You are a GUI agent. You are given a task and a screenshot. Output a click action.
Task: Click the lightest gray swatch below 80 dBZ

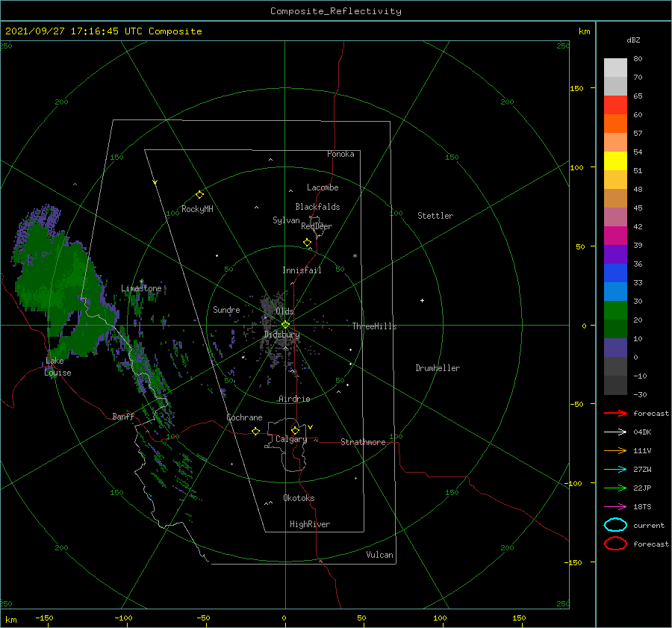coord(615,68)
